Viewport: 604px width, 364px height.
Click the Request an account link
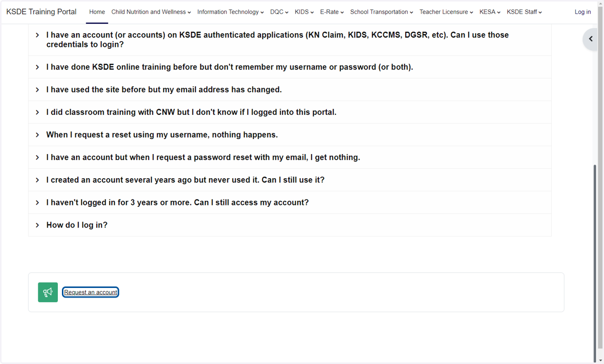click(91, 292)
